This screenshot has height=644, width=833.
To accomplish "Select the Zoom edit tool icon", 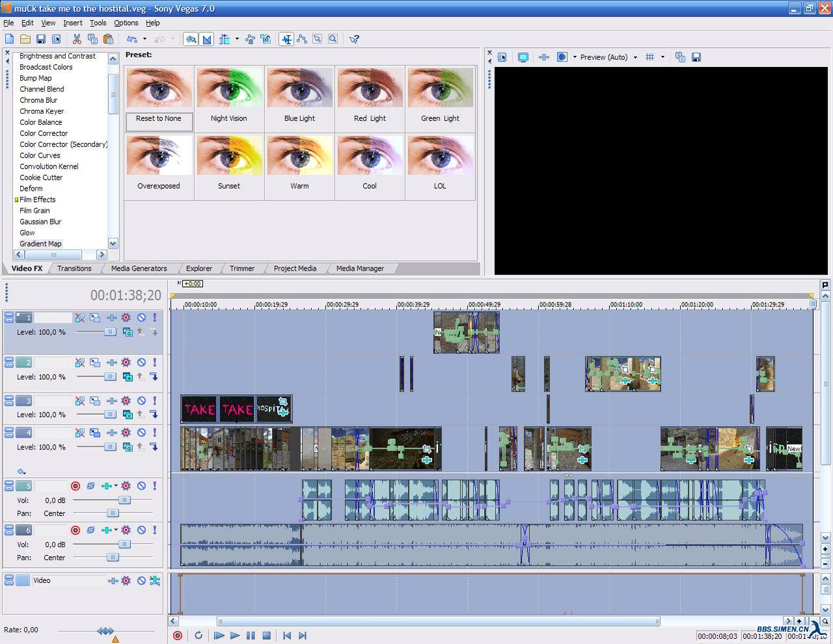I will [333, 39].
